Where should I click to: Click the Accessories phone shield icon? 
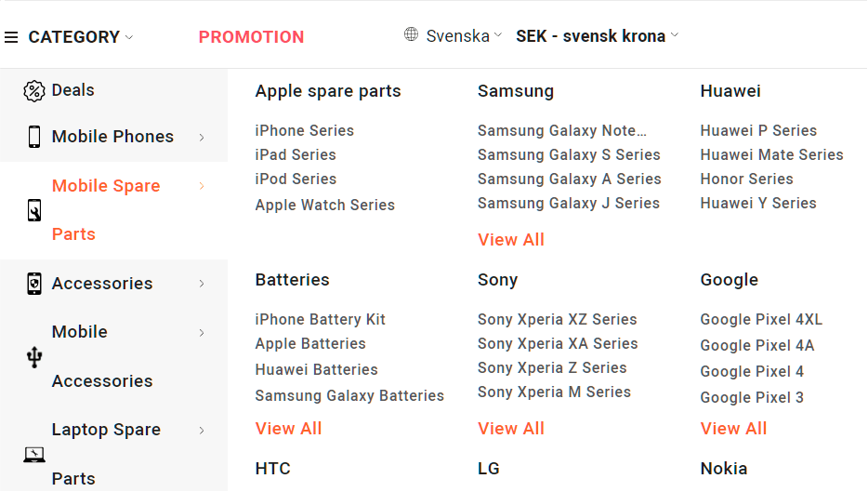pos(34,284)
